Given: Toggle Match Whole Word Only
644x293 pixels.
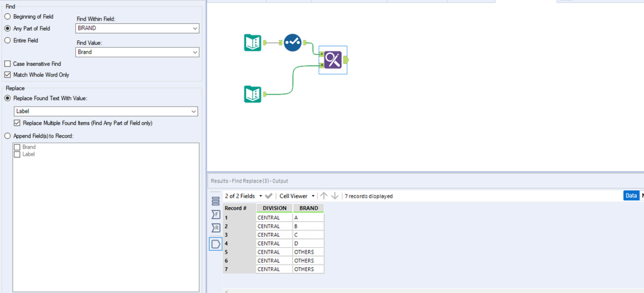Looking at the screenshot, I should coord(7,75).
